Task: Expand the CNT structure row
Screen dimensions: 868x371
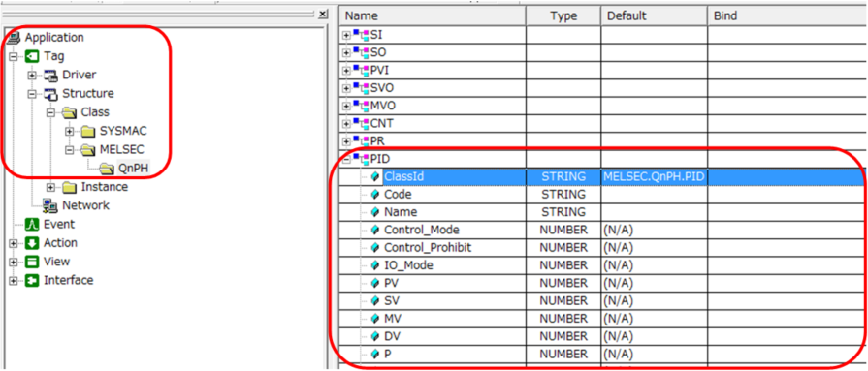Action: pos(346,124)
